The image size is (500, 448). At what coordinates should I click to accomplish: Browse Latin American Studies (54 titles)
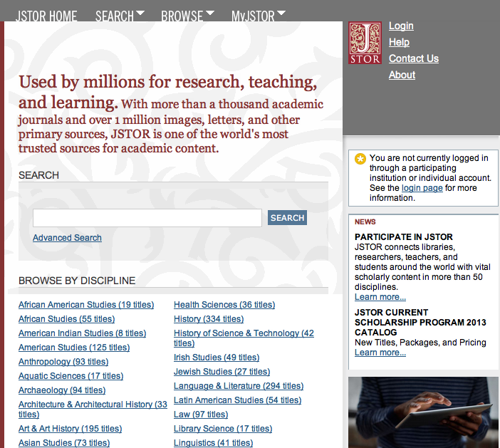click(x=238, y=400)
